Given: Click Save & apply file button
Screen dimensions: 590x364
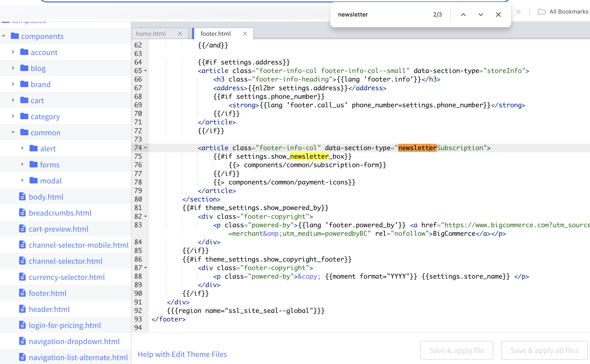Looking at the screenshot, I should (457, 350).
